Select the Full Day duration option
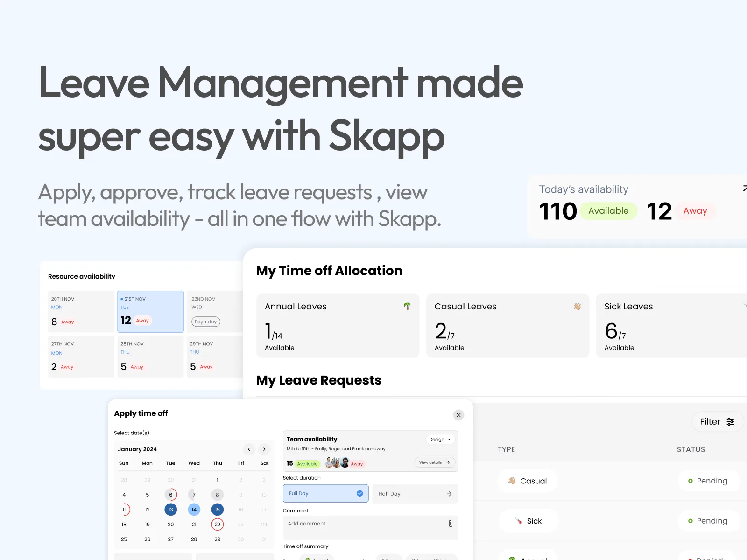747x560 pixels. pyautogui.click(x=325, y=493)
